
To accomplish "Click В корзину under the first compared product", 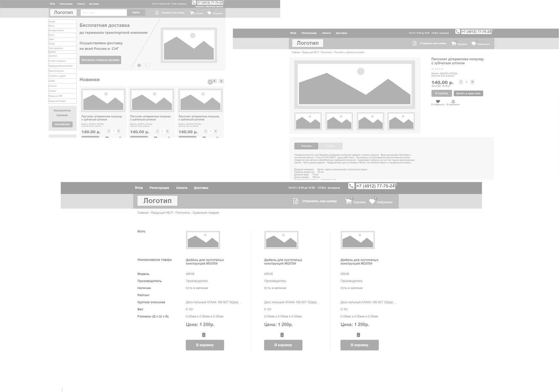I will click(205, 345).
